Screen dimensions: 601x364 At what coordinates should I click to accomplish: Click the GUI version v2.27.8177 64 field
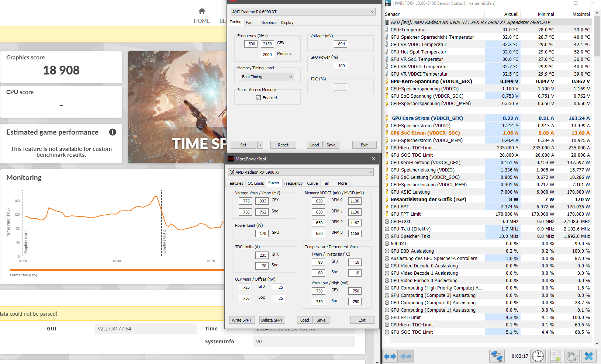(146, 329)
